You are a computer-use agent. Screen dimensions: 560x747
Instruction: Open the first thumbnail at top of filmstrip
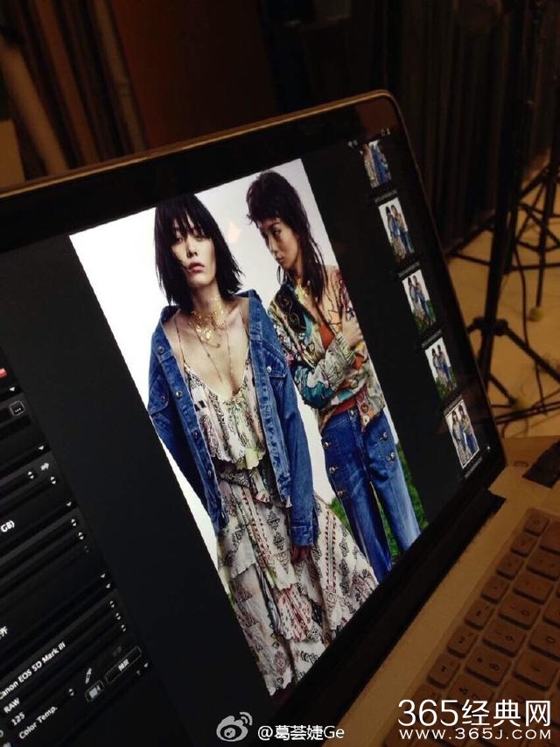(377, 163)
